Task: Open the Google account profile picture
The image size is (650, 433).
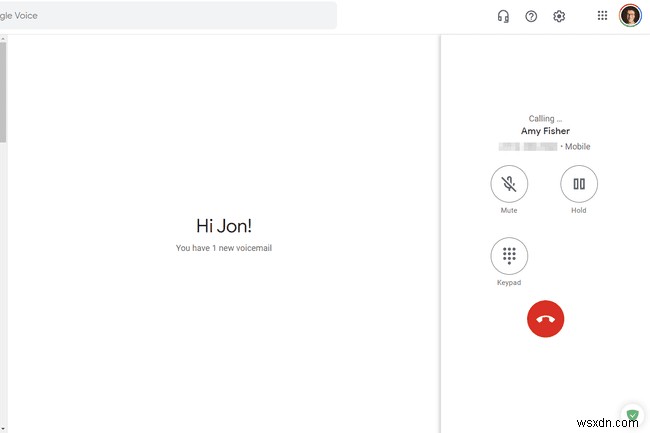Action: tap(630, 16)
